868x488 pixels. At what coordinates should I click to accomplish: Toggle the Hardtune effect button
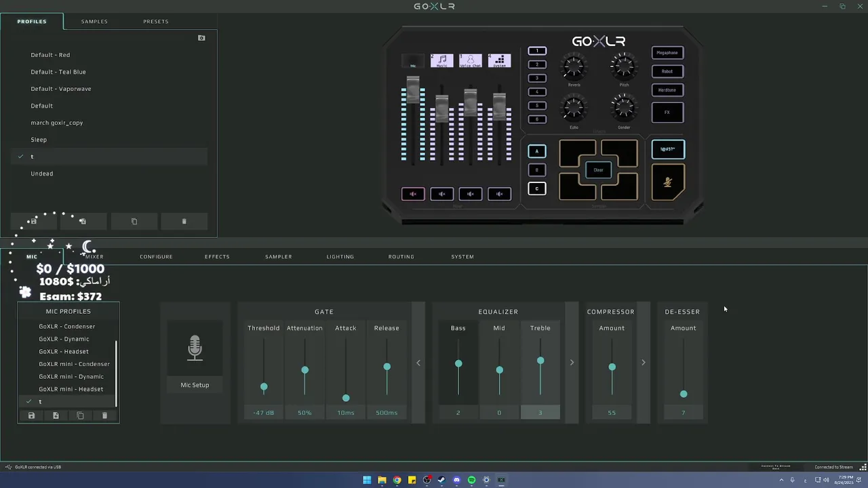[667, 89]
